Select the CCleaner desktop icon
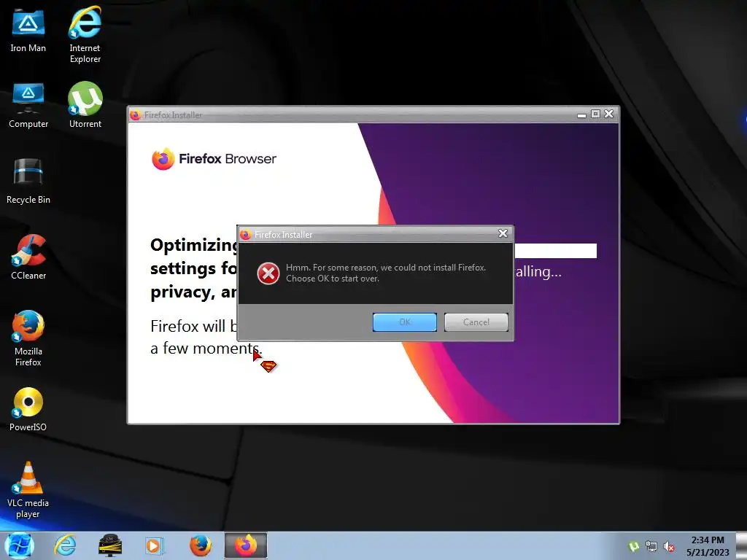The width and height of the screenshot is (747, 560). coord(28,257)
